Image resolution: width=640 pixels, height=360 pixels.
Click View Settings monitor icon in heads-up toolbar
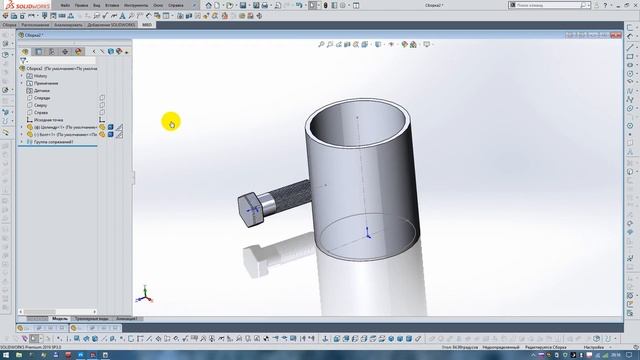point(426,44)
